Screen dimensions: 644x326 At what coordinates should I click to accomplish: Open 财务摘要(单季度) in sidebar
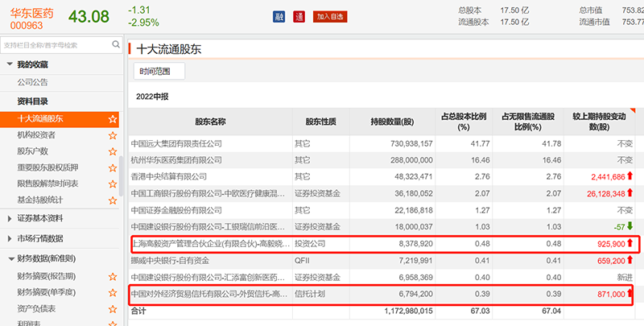pos(47,292)
